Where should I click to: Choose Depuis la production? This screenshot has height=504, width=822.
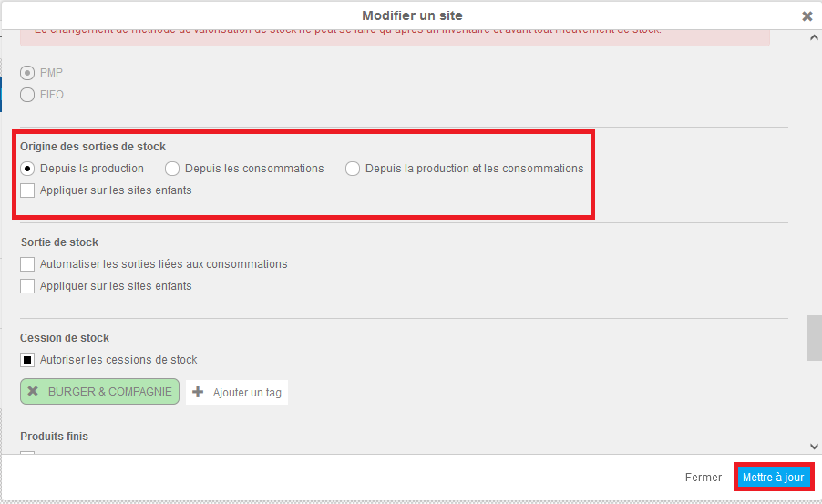click(27, 169)
